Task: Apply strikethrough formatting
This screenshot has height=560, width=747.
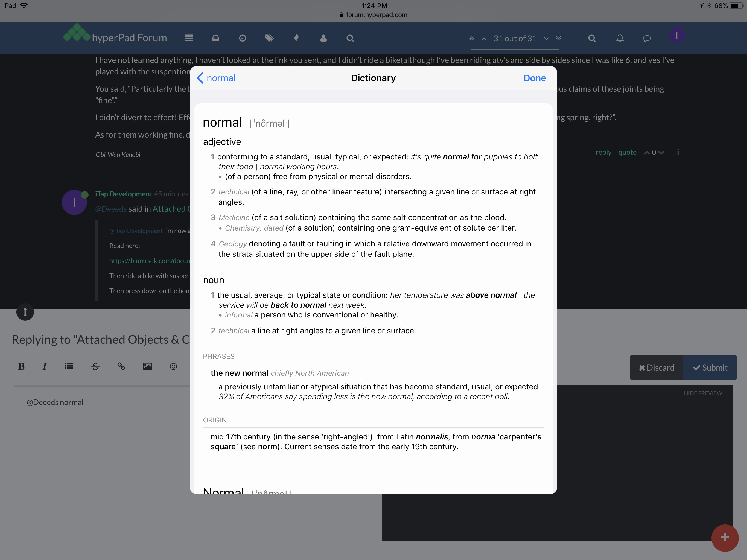Action: 95,366
